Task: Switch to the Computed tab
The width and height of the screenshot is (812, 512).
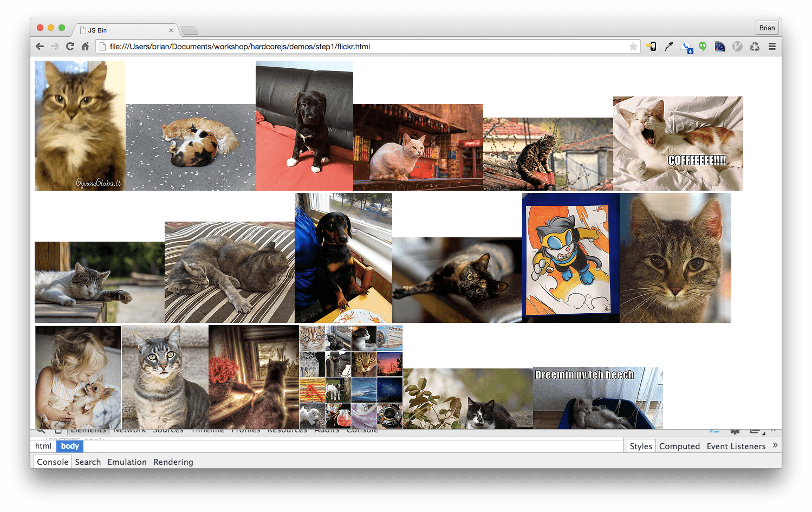Action: pos(679,446)
